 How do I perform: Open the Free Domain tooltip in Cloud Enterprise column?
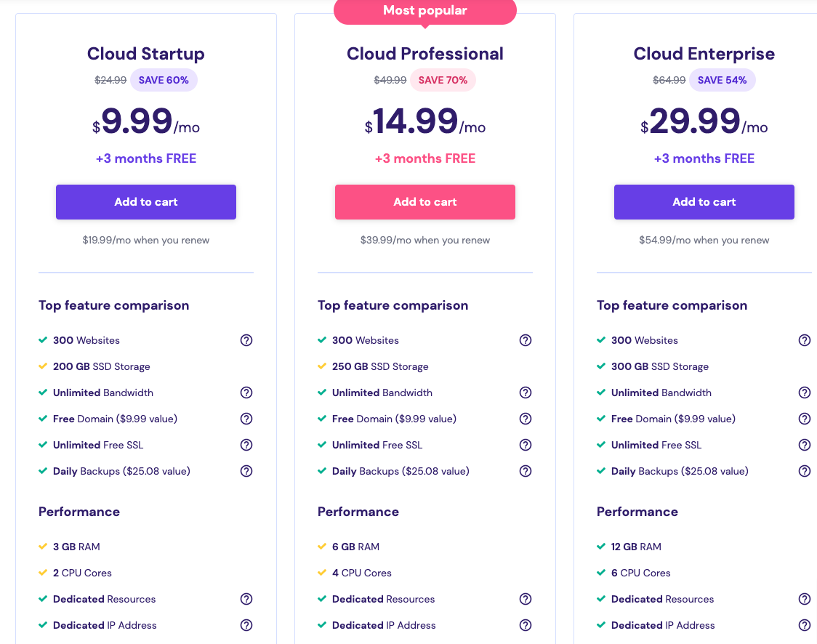pyautogui.click(x=805, y=419)
